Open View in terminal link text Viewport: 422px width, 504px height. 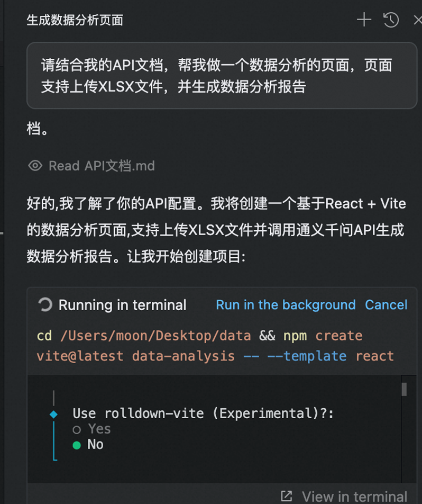click(x=354, y=496)
